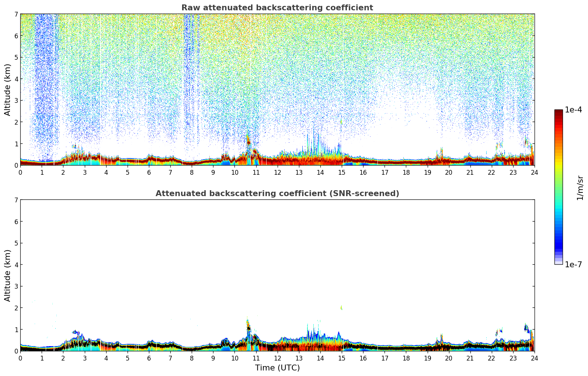Screen dimensions: 588x376
Task: Click the "Raw attenuated backscattering coefficient" title
Action: tap(277, 8)
